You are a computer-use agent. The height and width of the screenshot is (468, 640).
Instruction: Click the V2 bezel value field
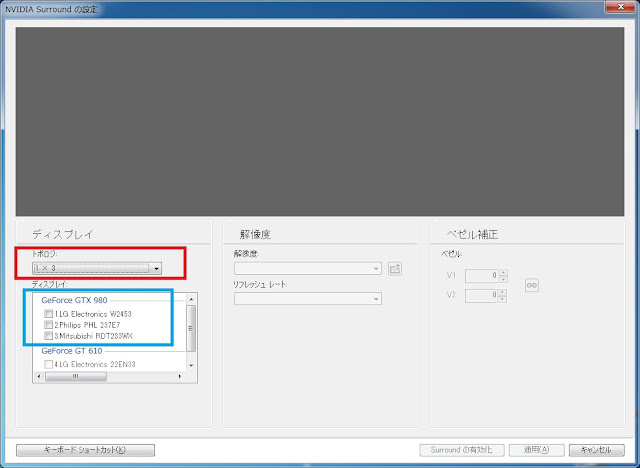pos(482,295)
